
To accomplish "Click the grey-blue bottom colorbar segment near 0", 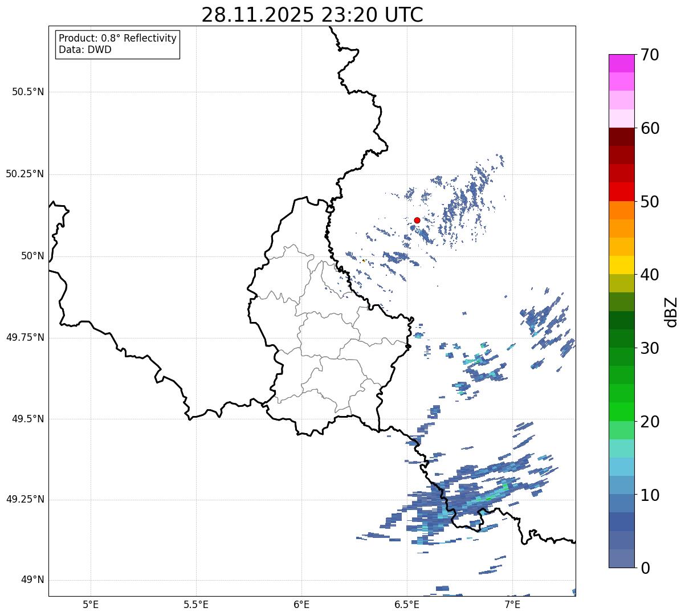I will 621,558.
